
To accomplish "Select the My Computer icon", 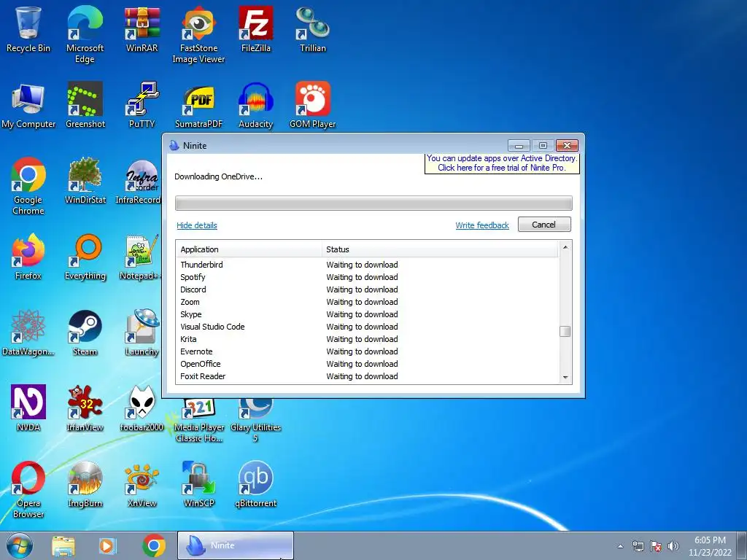I will pos(28,105).
